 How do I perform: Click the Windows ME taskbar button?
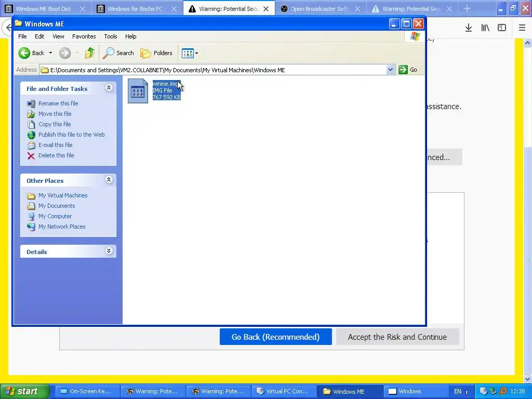(x=350, y=391)
